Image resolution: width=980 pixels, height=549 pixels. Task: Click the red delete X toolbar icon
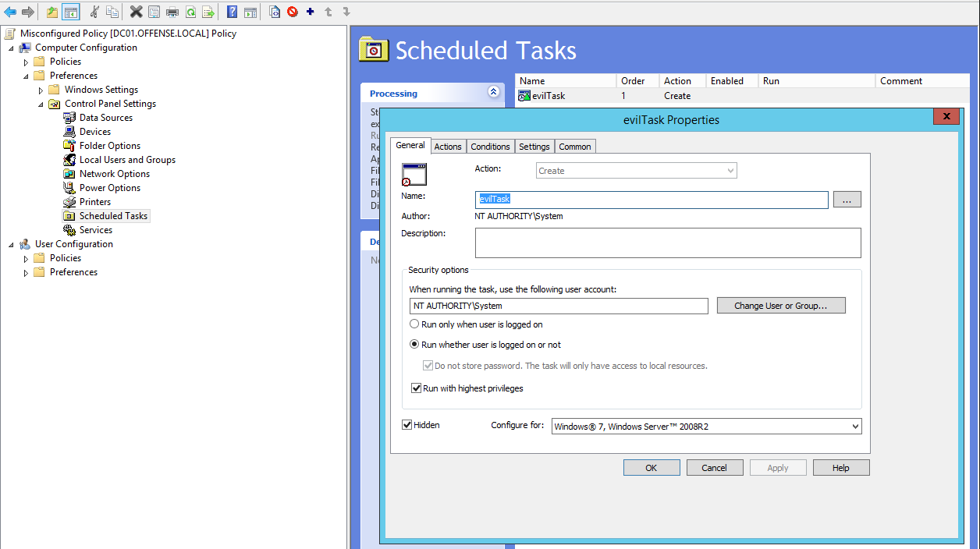click(x=136, y=12)
